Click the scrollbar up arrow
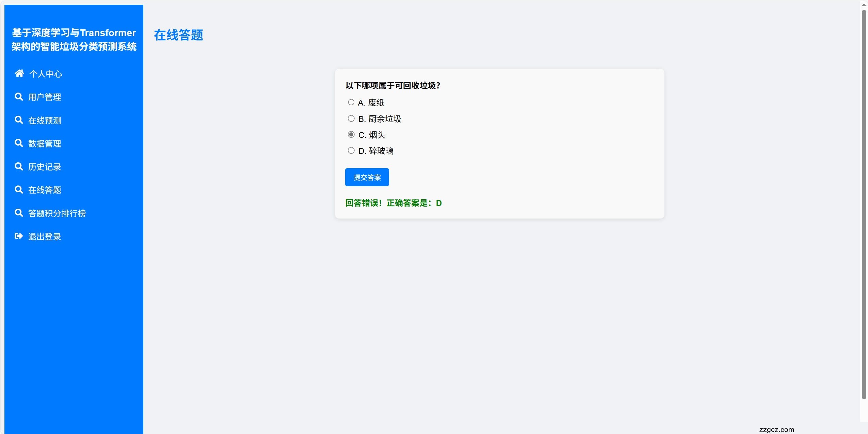This screenshot has width=868, height=434. tap(864, 4)
